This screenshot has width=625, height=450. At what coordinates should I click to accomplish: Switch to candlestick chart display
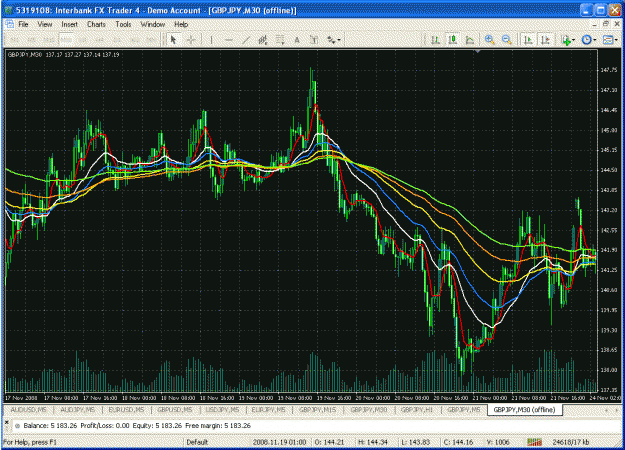452,39
